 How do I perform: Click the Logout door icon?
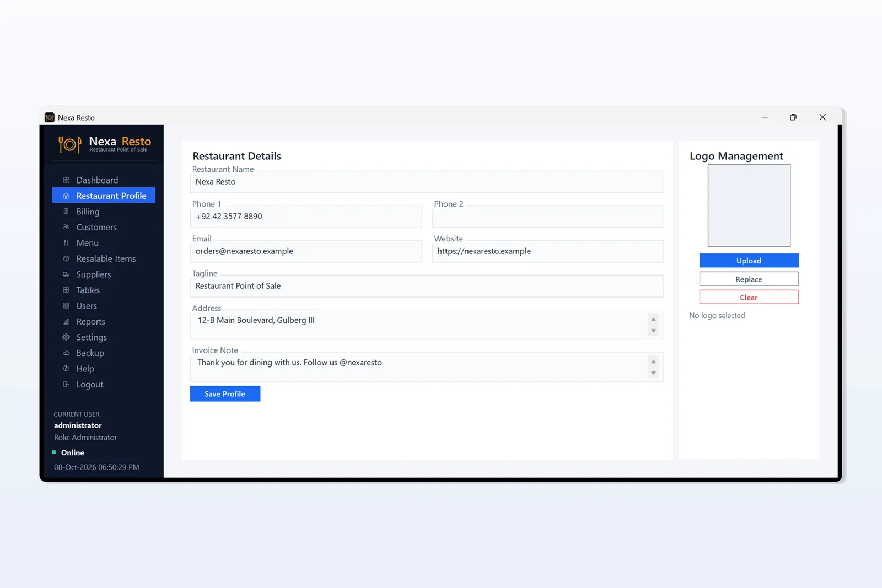[66, 385]
